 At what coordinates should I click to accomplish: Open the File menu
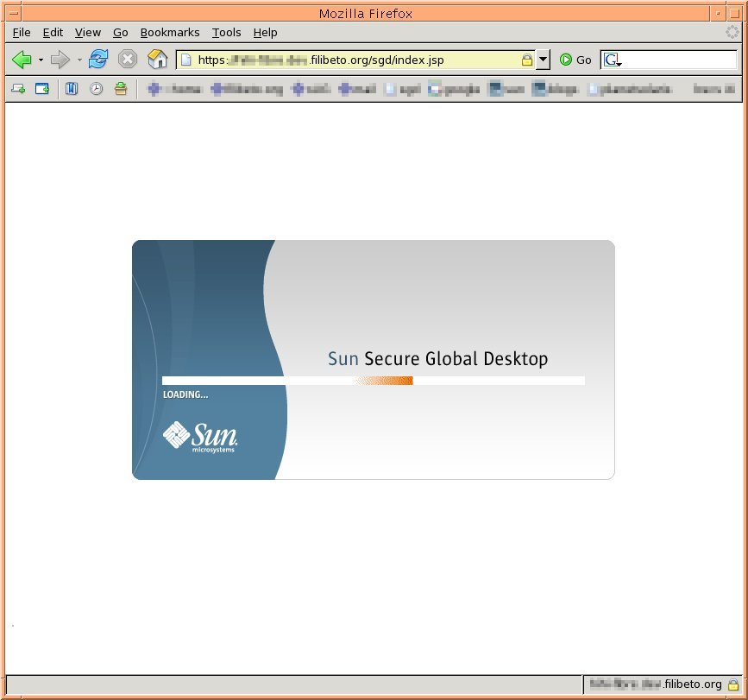[22, 32]
